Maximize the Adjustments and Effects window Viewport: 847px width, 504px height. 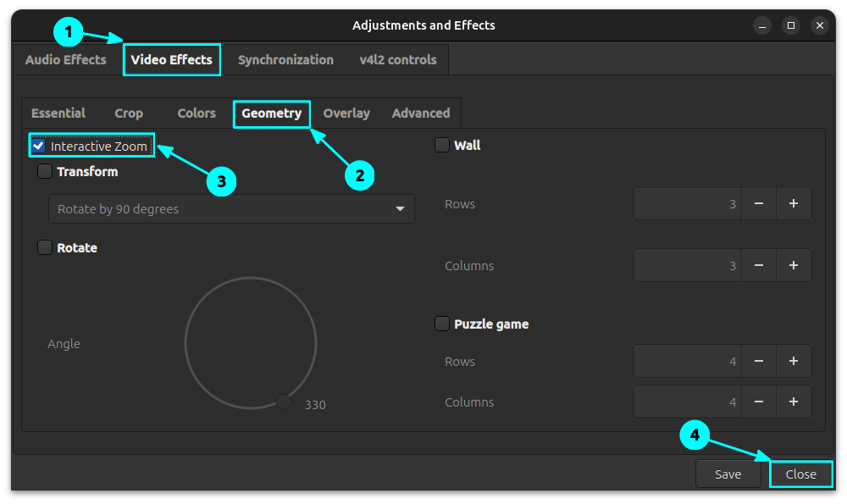pyautogui.click(x=791, y=25)
